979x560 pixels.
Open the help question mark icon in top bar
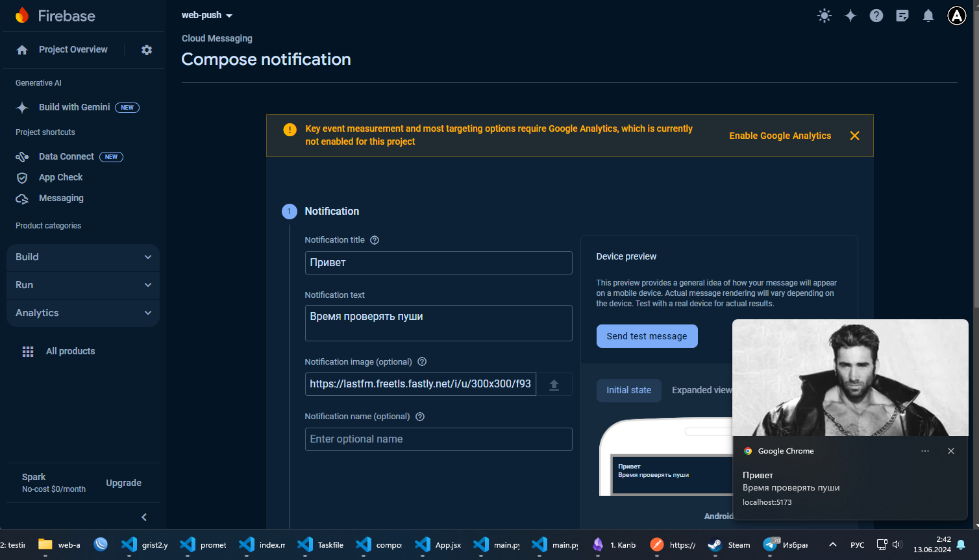coord(876,16)
